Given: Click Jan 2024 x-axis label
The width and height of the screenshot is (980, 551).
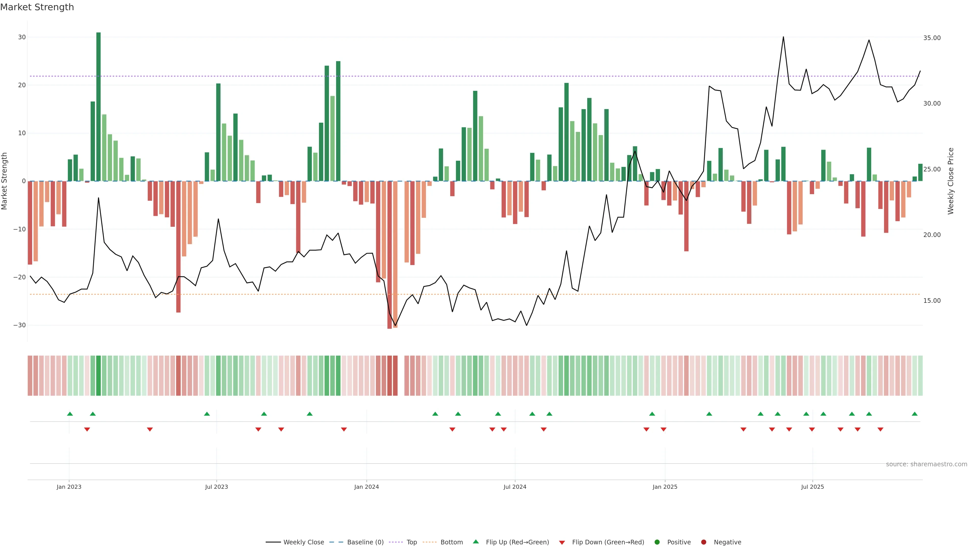Looking at the screenshot, I should (x=366, y=487).
